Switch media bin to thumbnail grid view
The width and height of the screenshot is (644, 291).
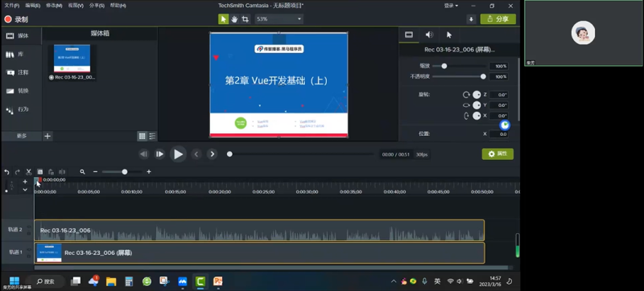(x=142, y=136)
